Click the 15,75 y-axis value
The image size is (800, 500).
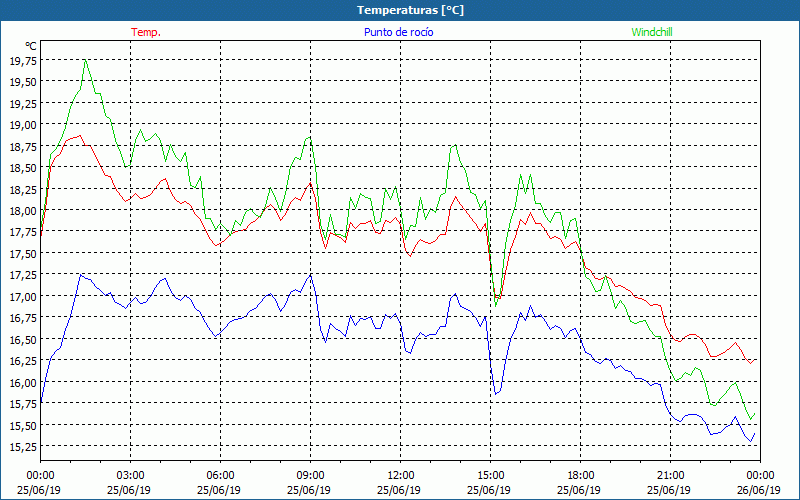point(23,404)
